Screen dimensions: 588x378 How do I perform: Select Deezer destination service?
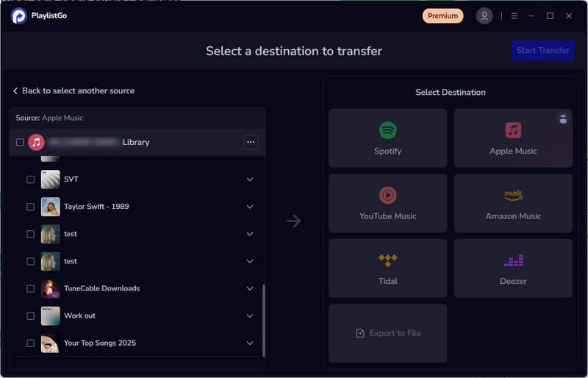tap(513, 268)
